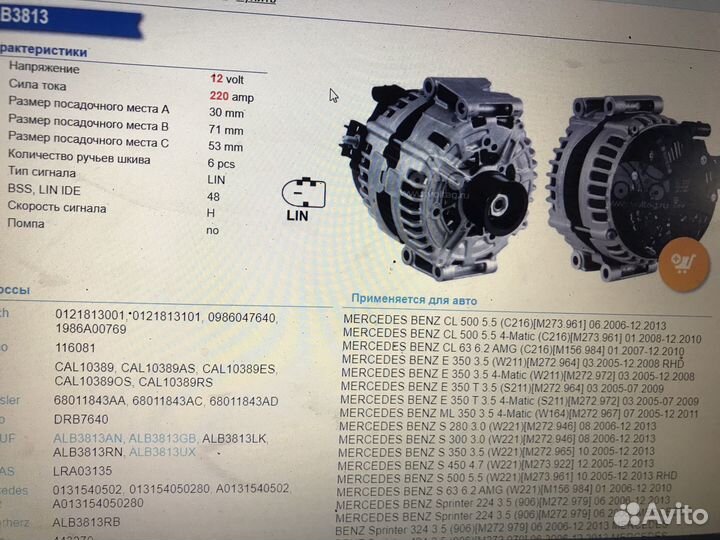
Task: Select cross number ALB3813RB
Action: (86, 522)
